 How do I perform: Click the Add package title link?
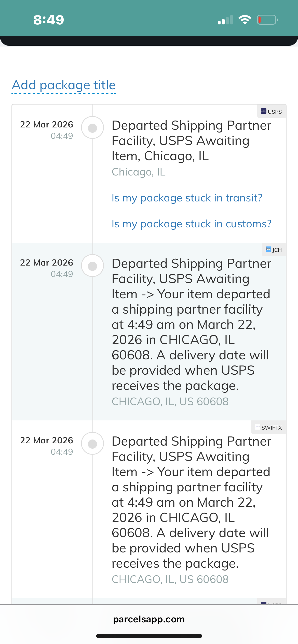tap(64, 85)
